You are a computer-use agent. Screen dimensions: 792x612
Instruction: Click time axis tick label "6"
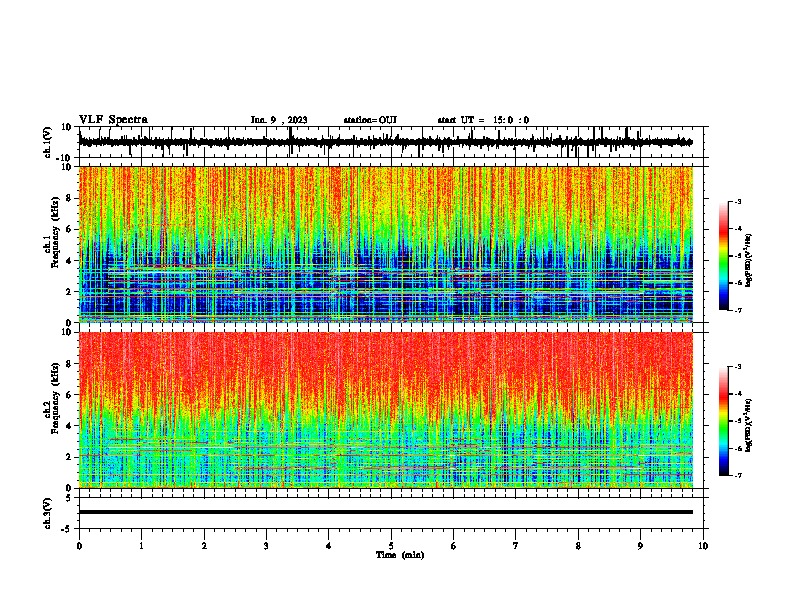click(x=453, y=546)
